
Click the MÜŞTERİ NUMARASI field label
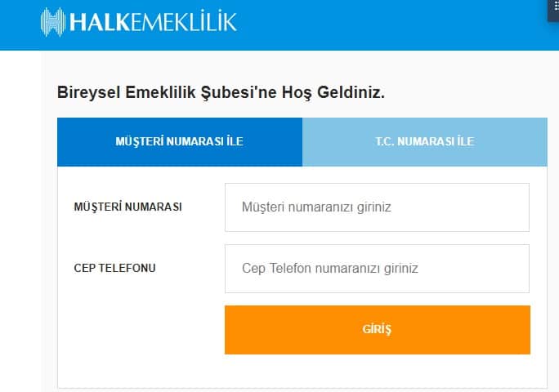tap(127, 207)
